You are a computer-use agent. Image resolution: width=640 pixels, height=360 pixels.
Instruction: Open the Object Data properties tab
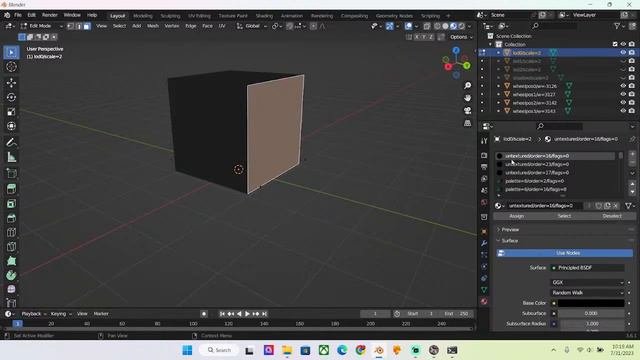click(484, 290)
